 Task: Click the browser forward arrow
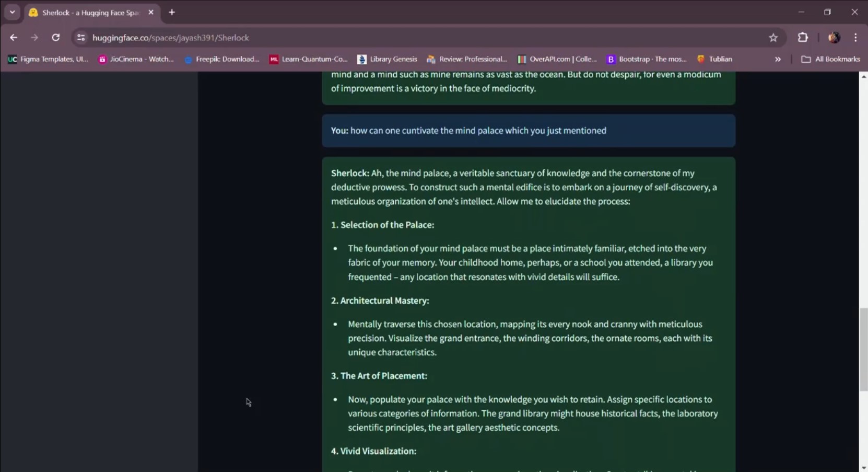pyautogui.click(x=34, y=38)
